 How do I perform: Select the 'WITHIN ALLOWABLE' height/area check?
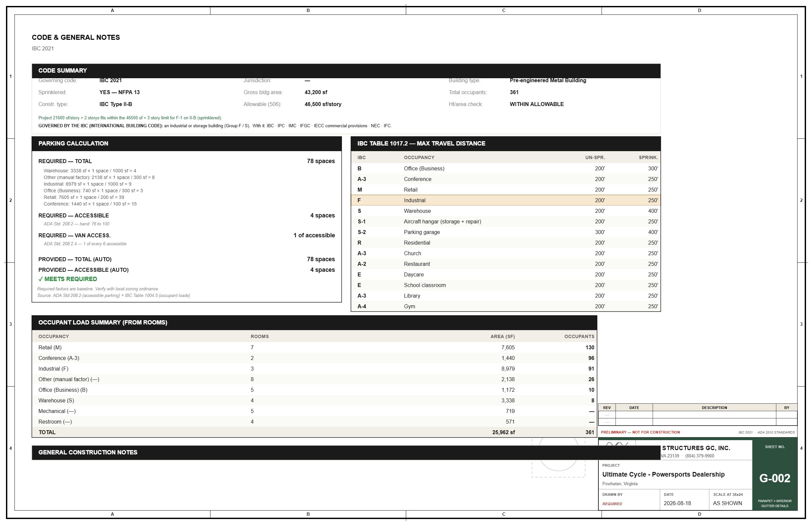point(536,104)
